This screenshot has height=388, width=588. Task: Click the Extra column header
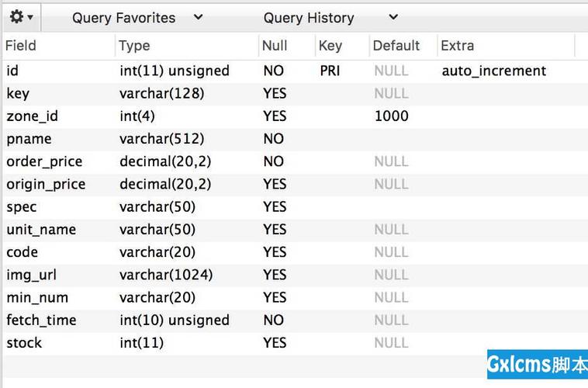507,46
